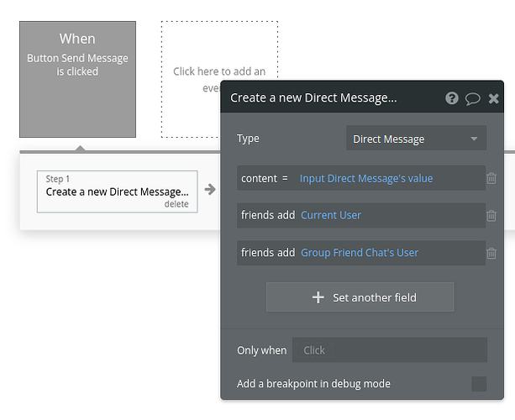This screenshot has height=420, width=515.
Task: Select Step 1 Create a new Direct Message
Action: (118, 192)
